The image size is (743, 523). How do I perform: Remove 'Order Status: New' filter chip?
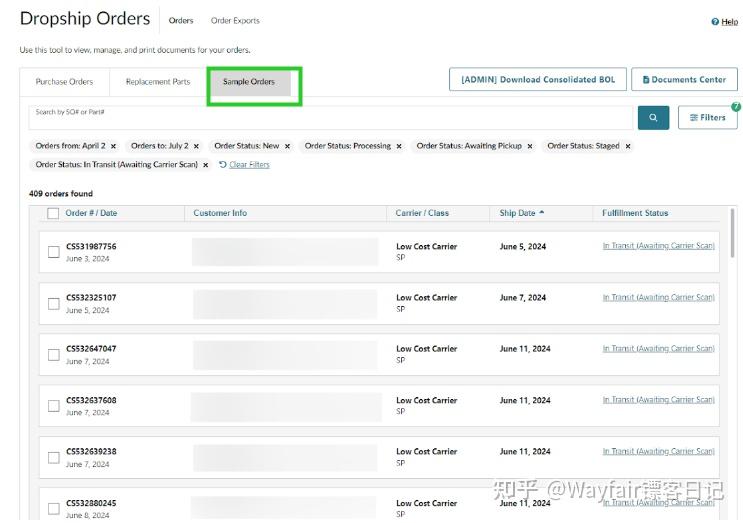pos(287,146)
